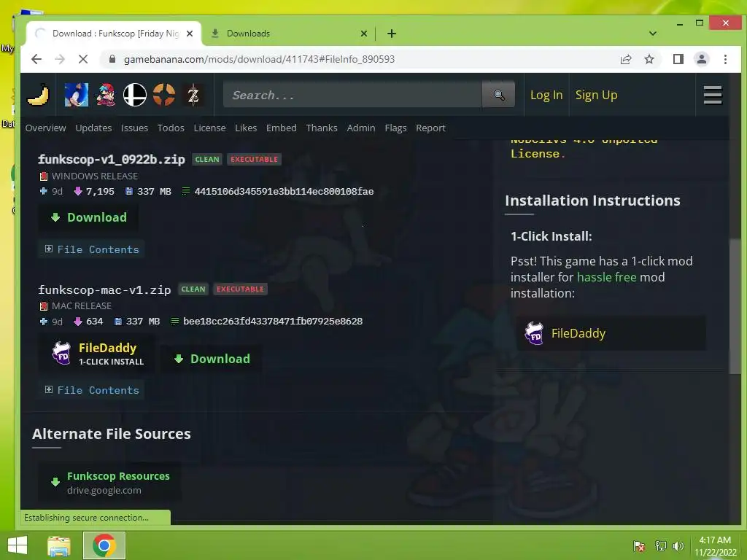Download funkscop-mac-v1.zip Mac release
The image size is (747, 560).
(x=212, y=359)
